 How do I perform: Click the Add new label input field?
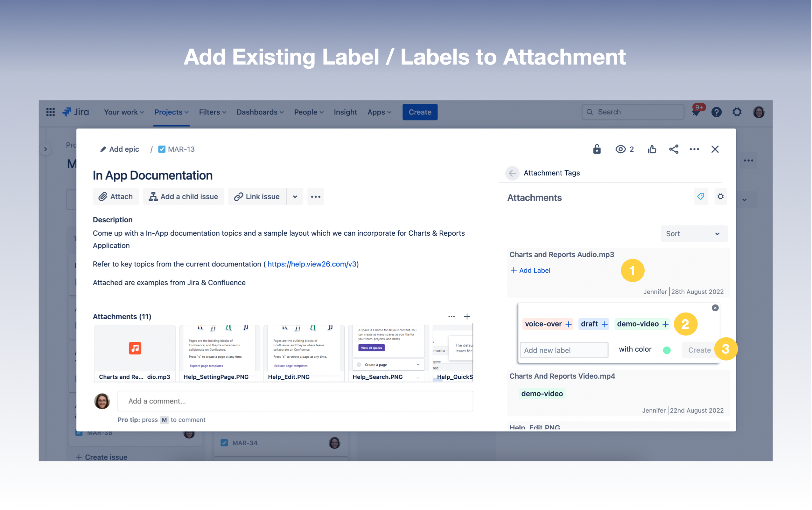[x=564, y=350]
